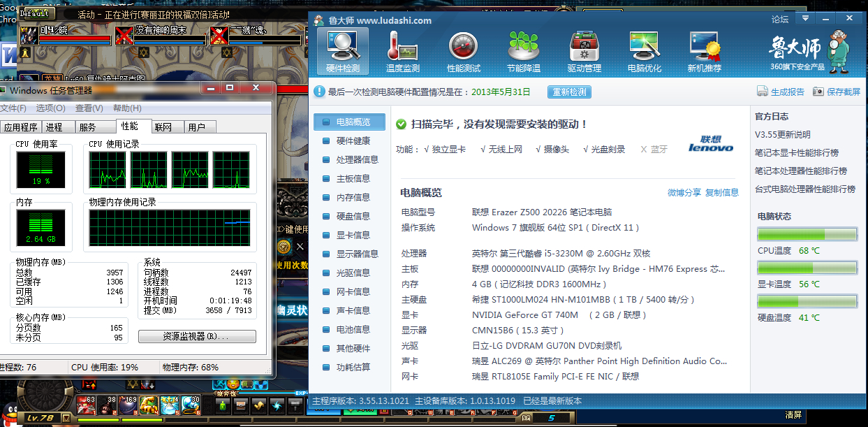Click the blue info icon beside last detection text
Screen dimensions: 868x427
319,92
